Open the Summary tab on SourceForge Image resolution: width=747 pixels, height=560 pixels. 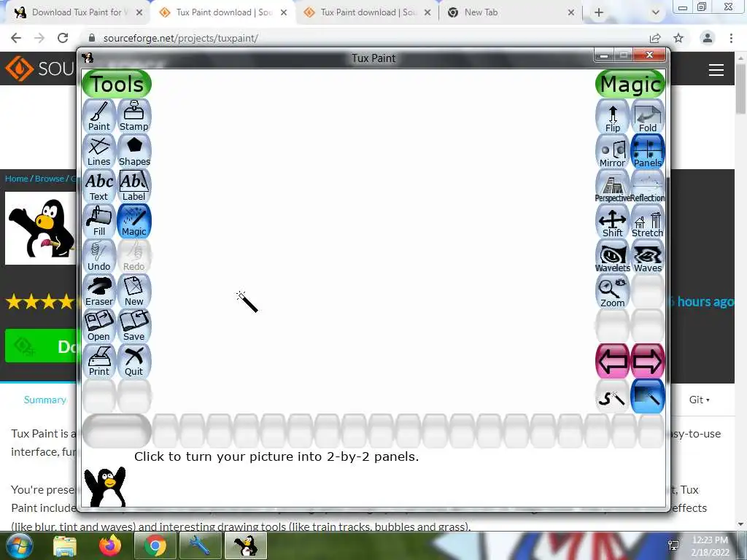click(45, 400)
